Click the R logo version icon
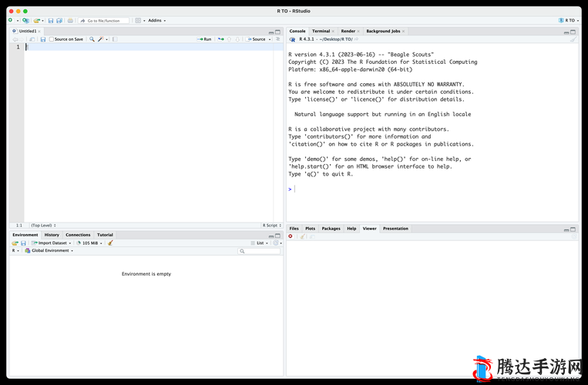 tap(292, 39)
